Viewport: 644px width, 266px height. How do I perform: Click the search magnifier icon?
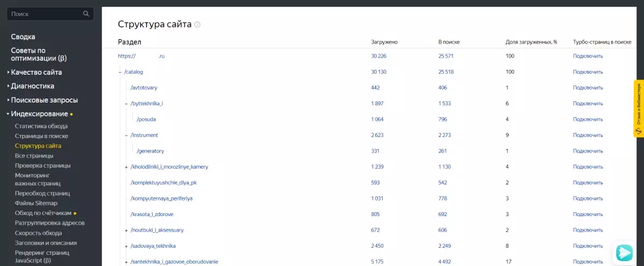[x=86, y=13]
